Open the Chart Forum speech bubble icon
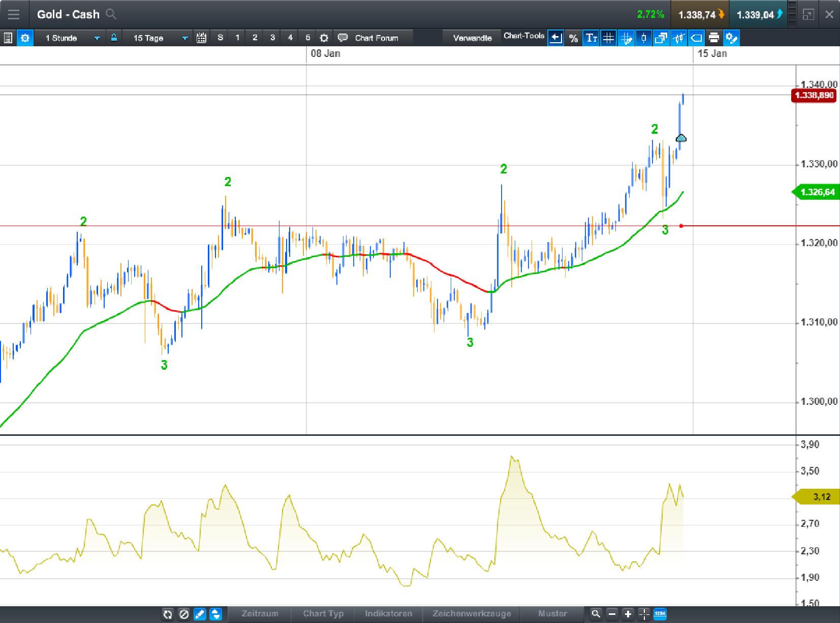 pos(343,37)
